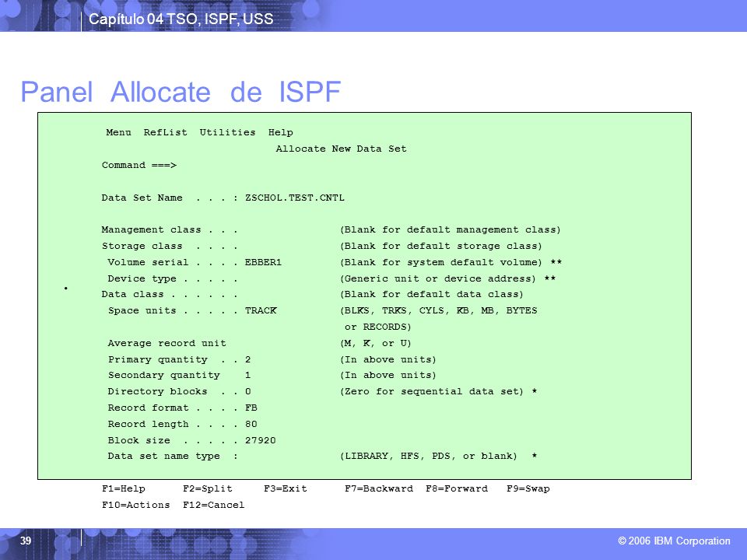Click the F7=Backward function key

pyautogui.click(x=379, y=488)
